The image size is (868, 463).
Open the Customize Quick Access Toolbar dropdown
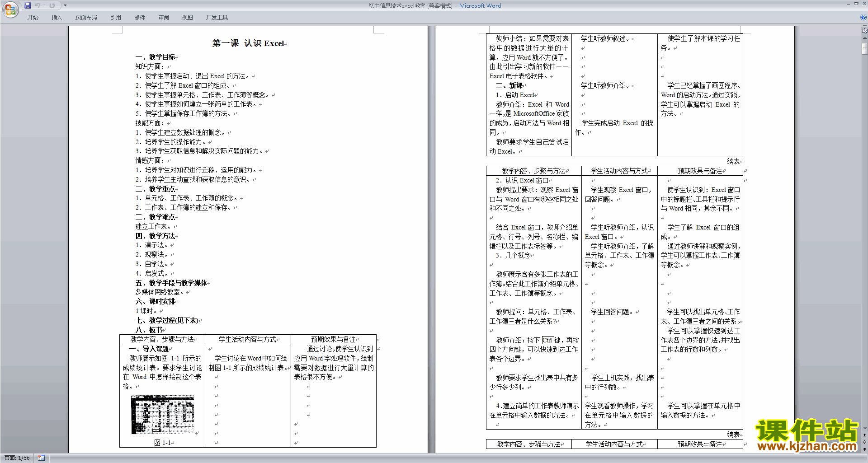65,5
